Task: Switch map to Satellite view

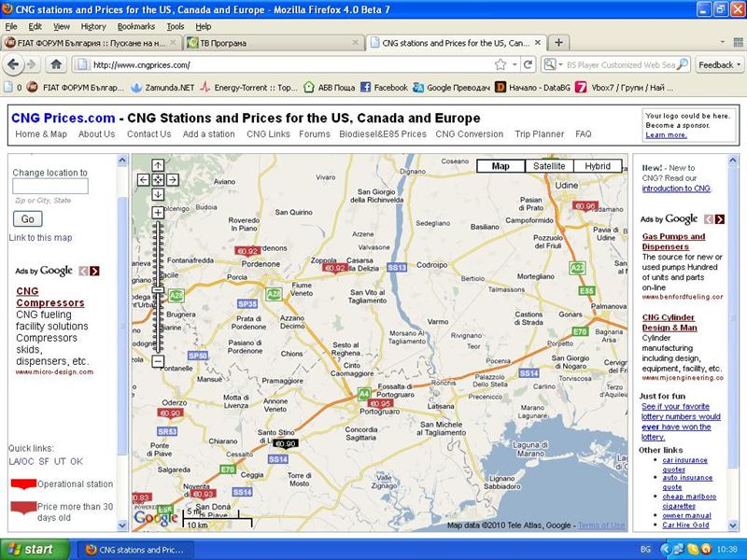Action: click(549, 166)
